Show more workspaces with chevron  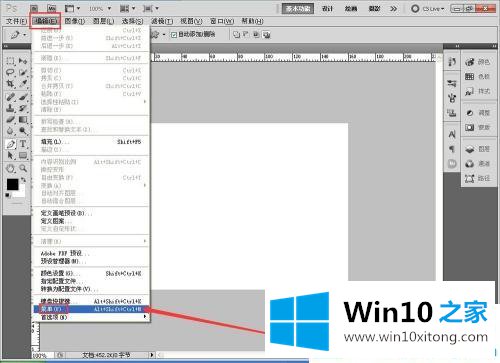tap(393, 9)
